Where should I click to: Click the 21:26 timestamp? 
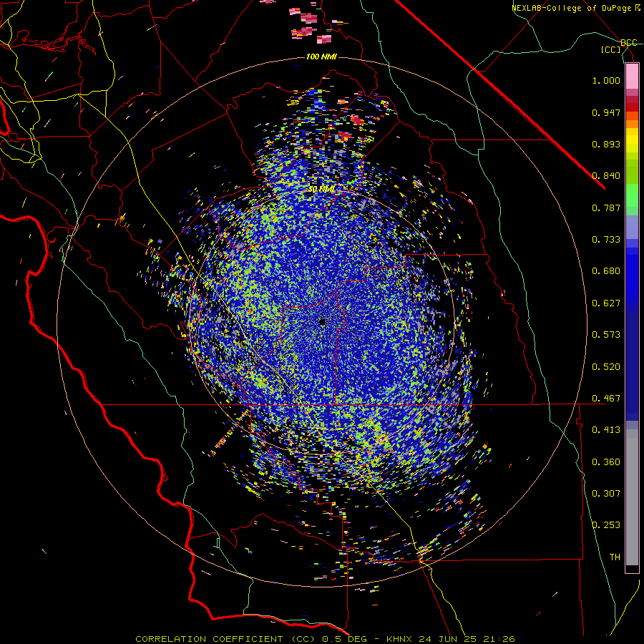coord(498,639)
